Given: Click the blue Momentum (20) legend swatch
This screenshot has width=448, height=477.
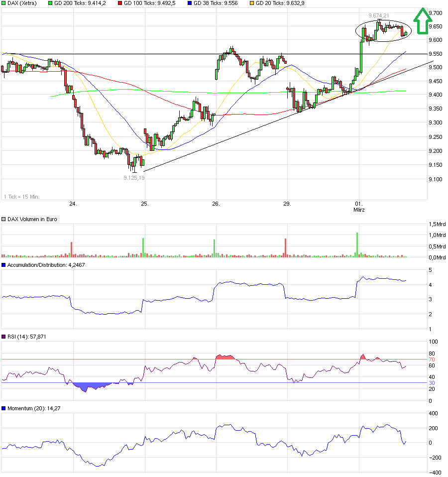Looking at the screenshot, I should 3,408.
